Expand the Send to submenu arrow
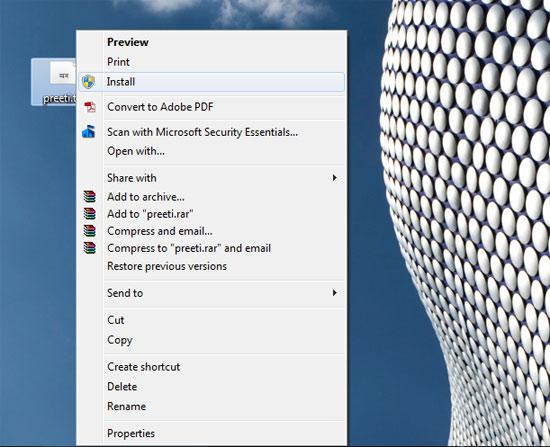 [x=334, y=293]
